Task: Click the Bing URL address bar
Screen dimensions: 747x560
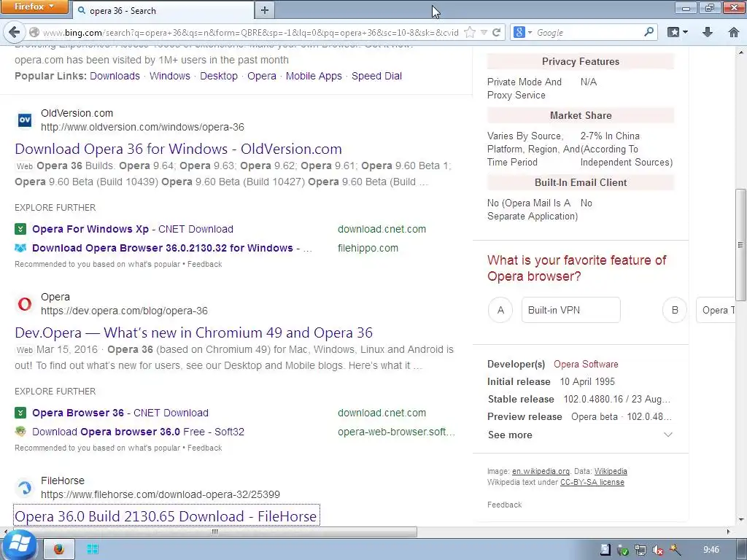Action: click(250, 32)
